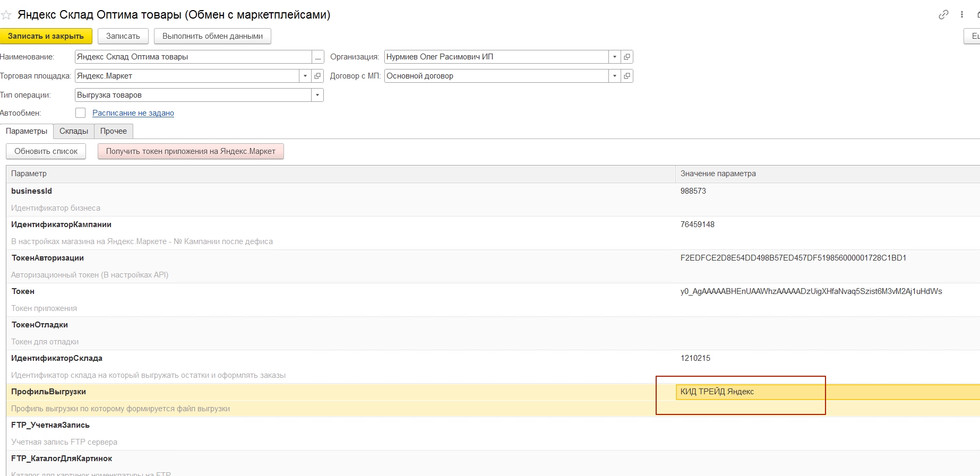Expand the Договор с МП dropdown
Viewport: 980px width, 476px height.
pyautogui.click(x=614, y=76)
